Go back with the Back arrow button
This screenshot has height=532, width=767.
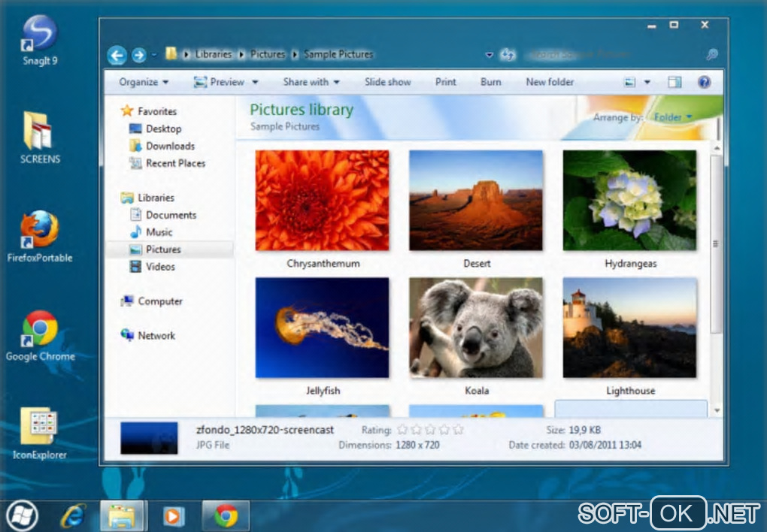coord(117,55)
